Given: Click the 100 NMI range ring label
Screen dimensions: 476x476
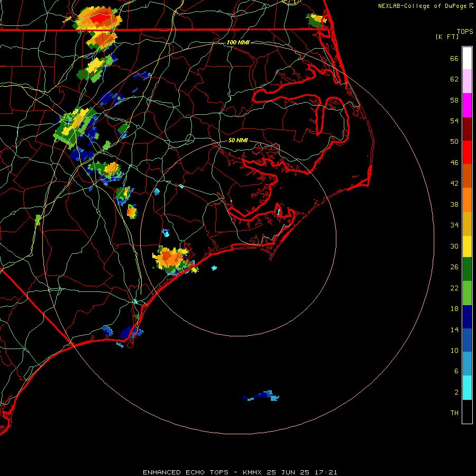Looking at the screenshot, I should click(238, 42).
